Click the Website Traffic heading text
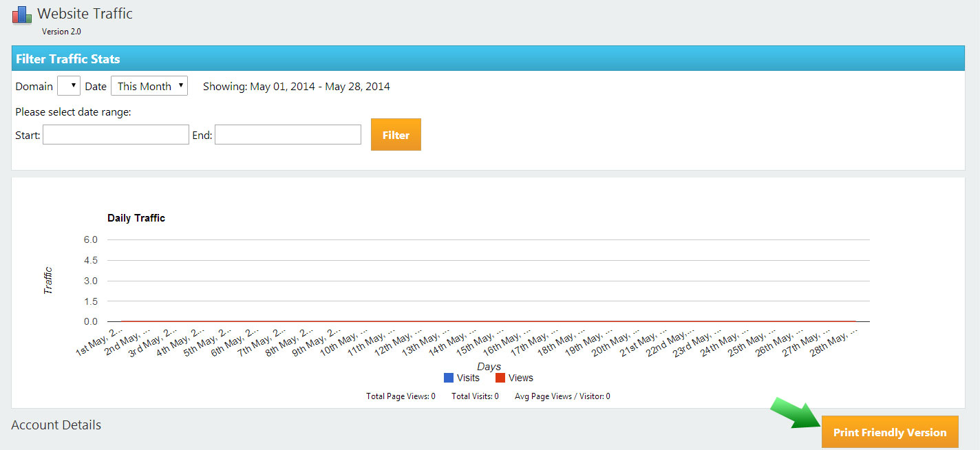980x450 pixels. click(85, 13)
